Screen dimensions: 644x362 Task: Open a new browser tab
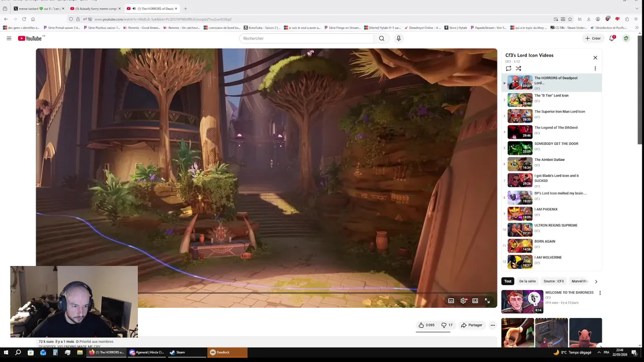pyautogui.click(x=185, y=9)
